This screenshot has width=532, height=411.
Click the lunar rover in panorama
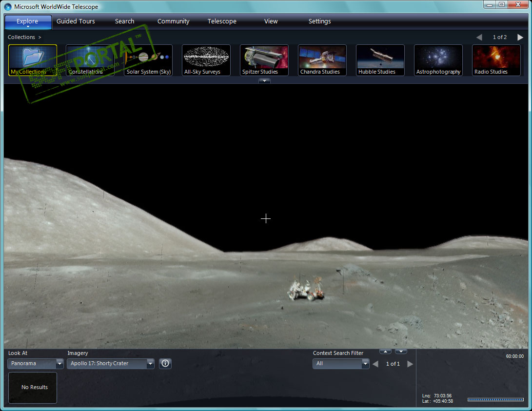click(x=306, y=290)
